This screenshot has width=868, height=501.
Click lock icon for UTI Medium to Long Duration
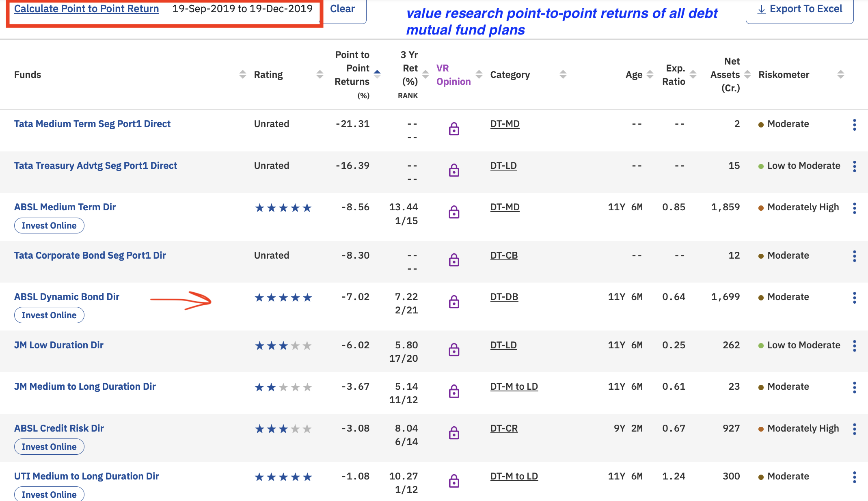coord(454,481)
